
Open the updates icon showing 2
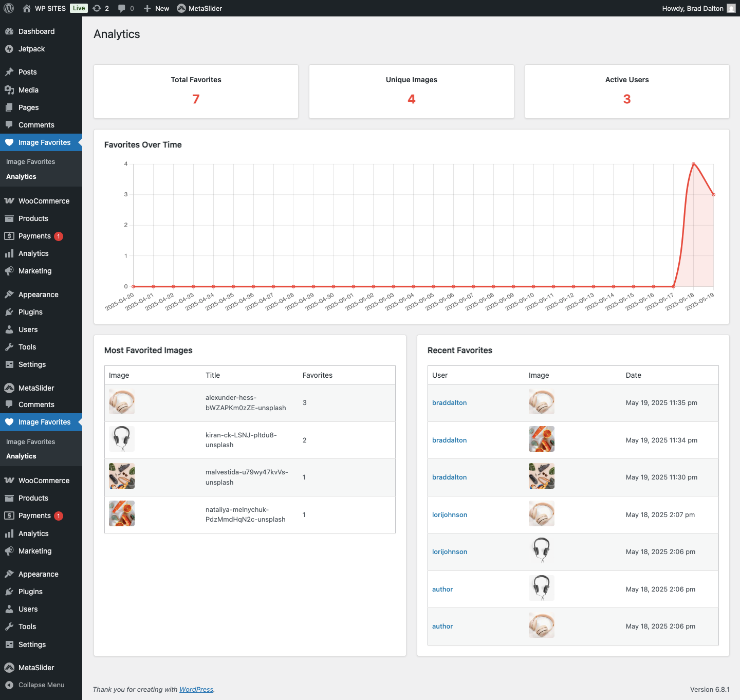click(x=101, y=8)
